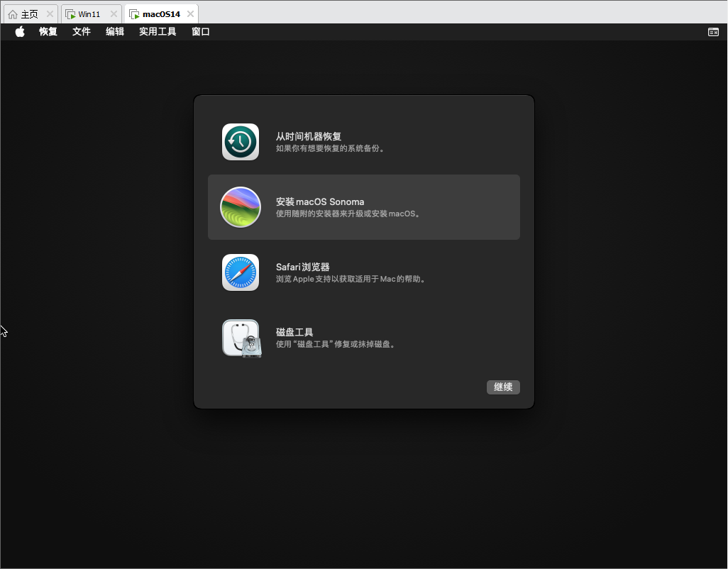Image resolution: width=728 pixels, height=569 pixels.
Task: Open the 文件 menu
Action: point(82,31)
